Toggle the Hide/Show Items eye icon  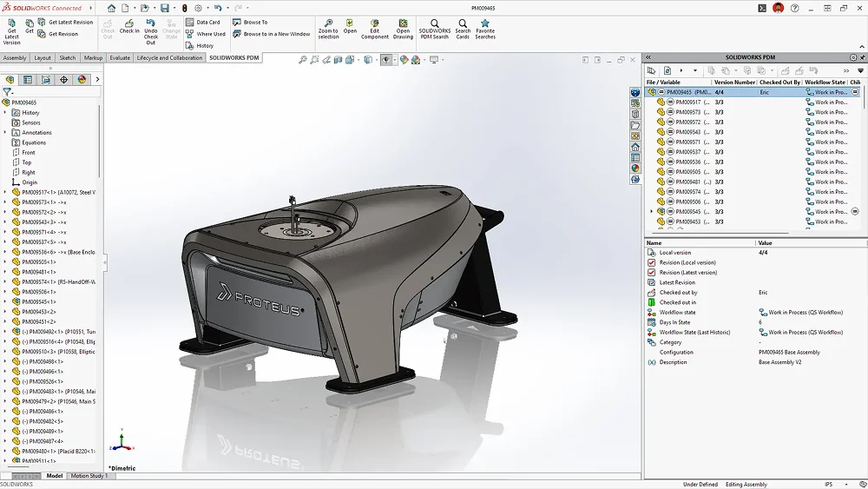[x=386, y=60]
